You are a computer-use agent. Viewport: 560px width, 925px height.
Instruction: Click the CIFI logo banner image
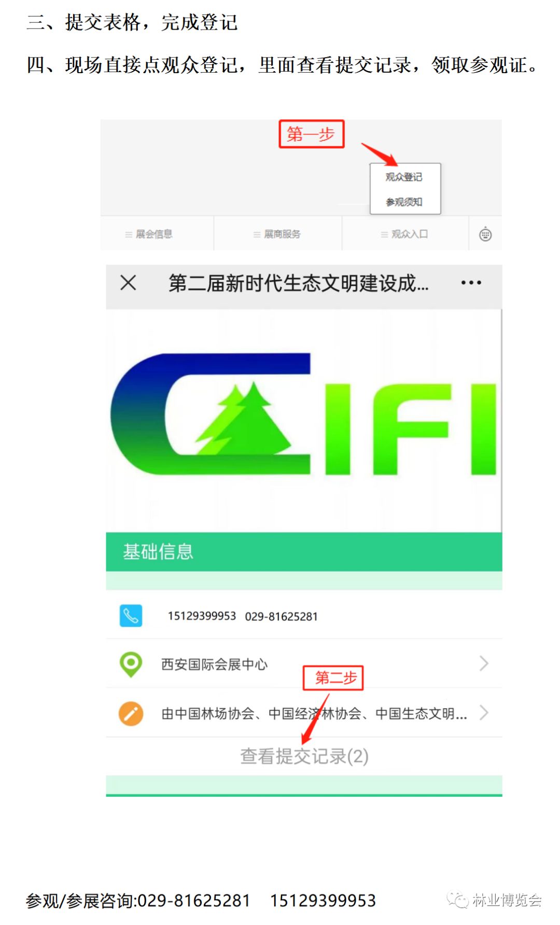point(304,421)
